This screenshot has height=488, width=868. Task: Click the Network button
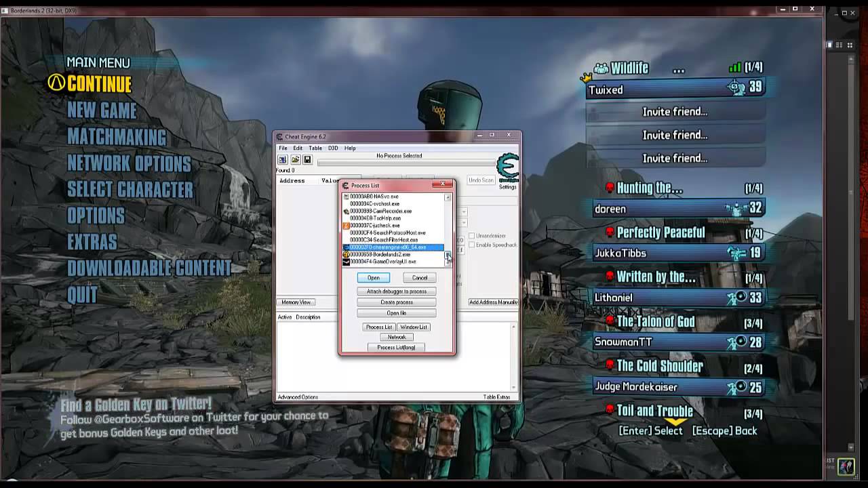coord(397,337)
